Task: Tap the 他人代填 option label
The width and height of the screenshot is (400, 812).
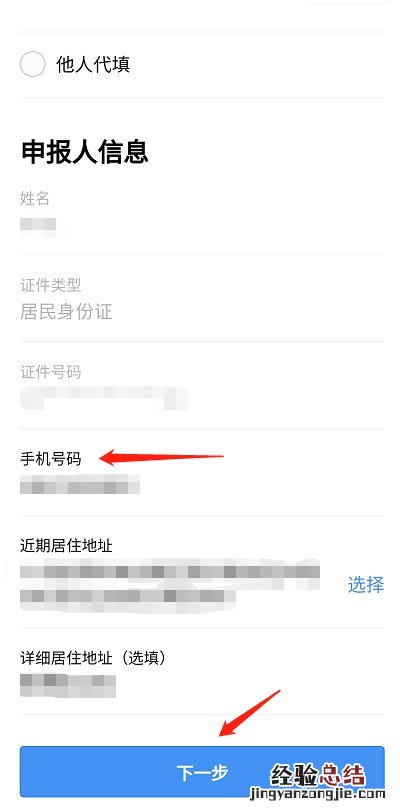Action: tap(93, 65)
